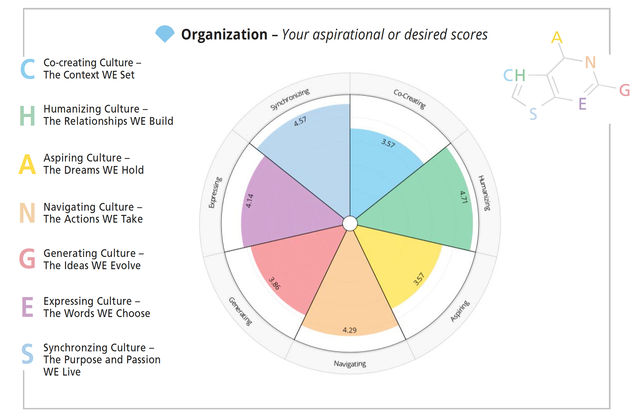Image resolution: width=639 pixels, height=416 pixels.
Task: Click the purple letter E icon
Action: 28,307
